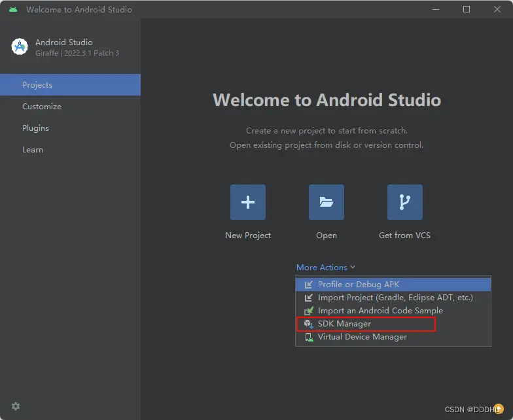Click the Get from VCS branch icon
This screenshot has height=420, width=513.
[x=404, y=202]
